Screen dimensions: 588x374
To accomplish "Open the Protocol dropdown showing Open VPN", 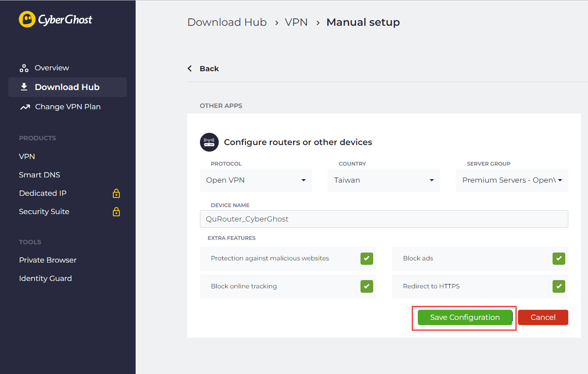I will pos(256,180).
